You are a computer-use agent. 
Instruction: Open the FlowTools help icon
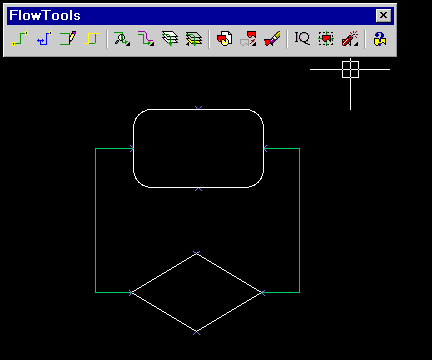tap(380, 39)
